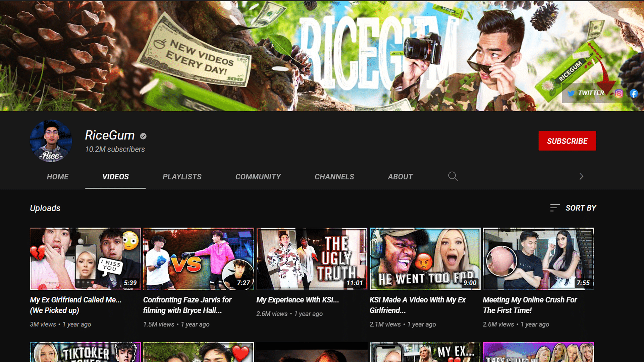Select the Videos tab

coord(115,177)
